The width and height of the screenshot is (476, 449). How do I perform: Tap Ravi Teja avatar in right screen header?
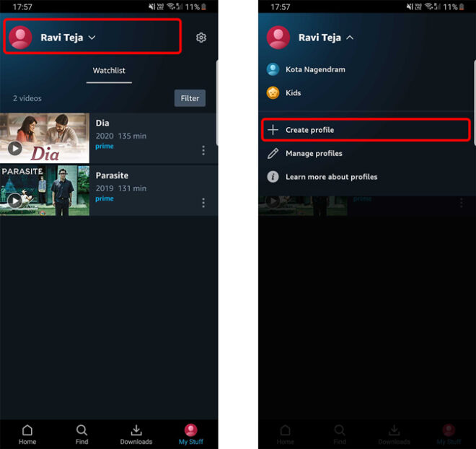click(x=278, y=38)
